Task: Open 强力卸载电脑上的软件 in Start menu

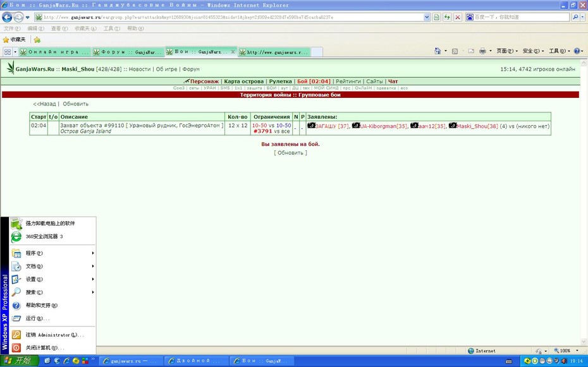Action: pyautogui.click(x=52, y=223)
